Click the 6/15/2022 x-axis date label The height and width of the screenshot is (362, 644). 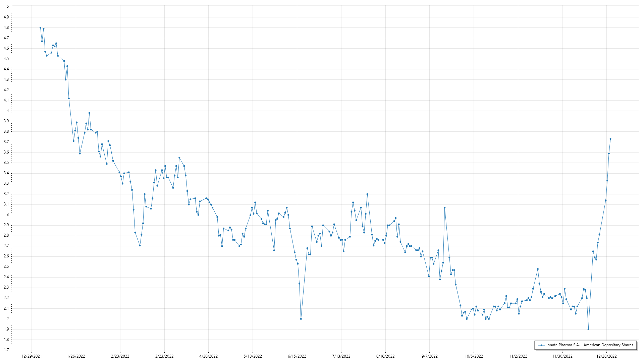point(297,356)
